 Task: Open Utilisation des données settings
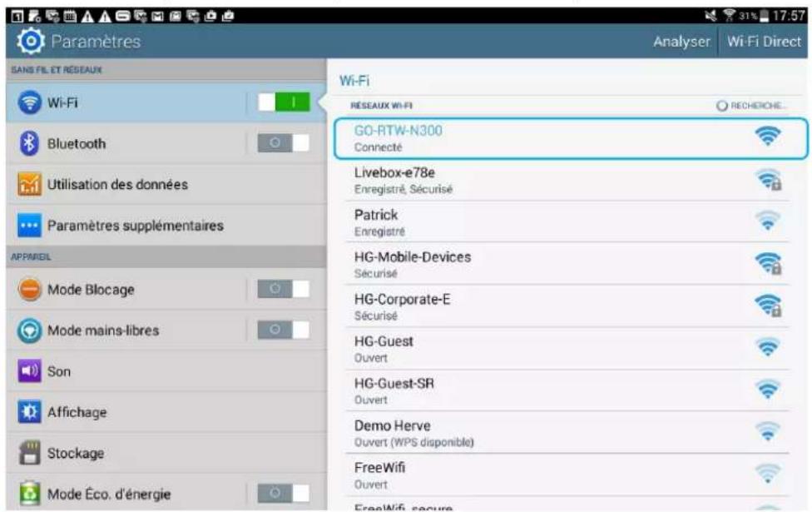coord(166,185)
